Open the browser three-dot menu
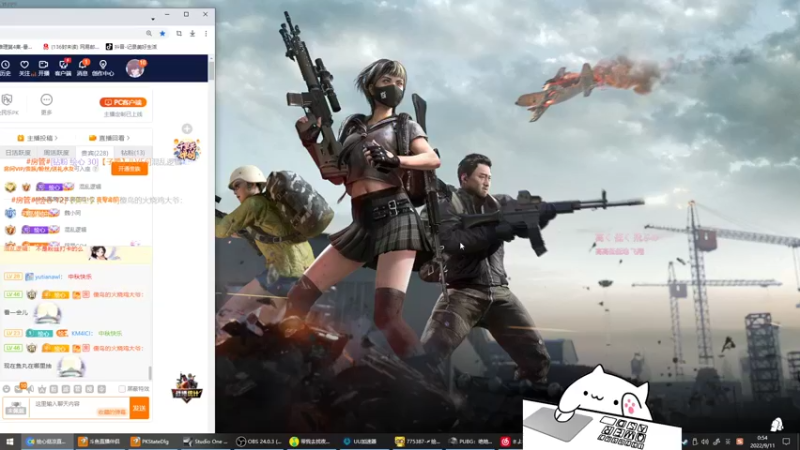The image size is (800, 450). point(206,33)
